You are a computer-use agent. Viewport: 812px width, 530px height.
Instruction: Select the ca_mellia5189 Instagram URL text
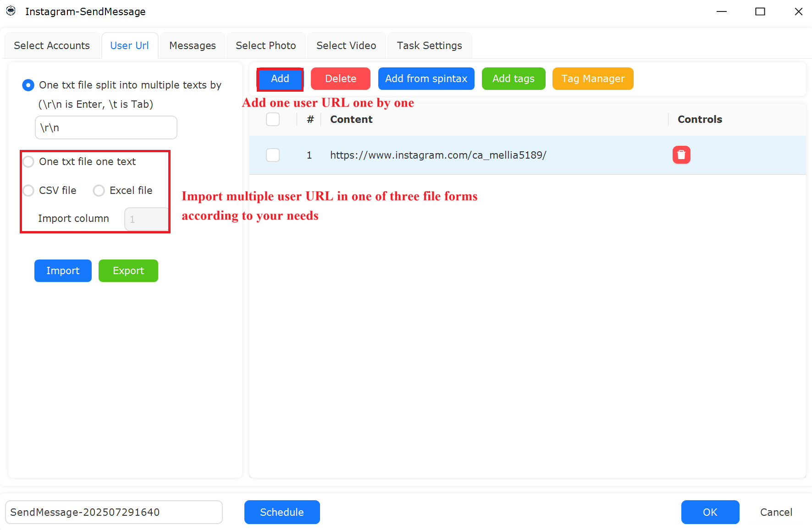tap(438, 155)
